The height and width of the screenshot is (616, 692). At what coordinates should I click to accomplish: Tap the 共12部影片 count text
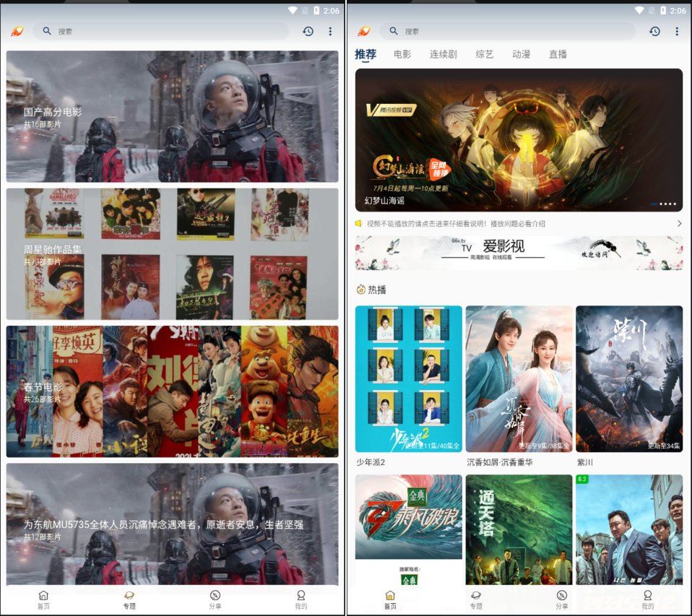(x=43, y=537)
